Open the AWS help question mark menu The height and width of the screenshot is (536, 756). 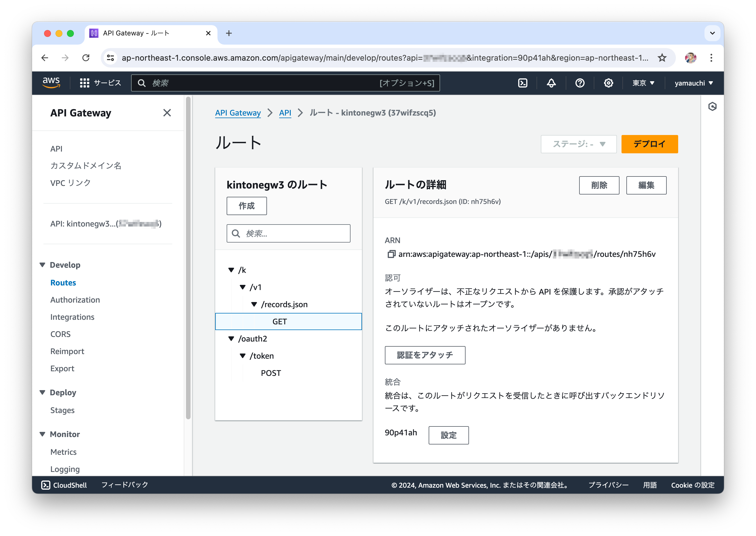[580, 83]
